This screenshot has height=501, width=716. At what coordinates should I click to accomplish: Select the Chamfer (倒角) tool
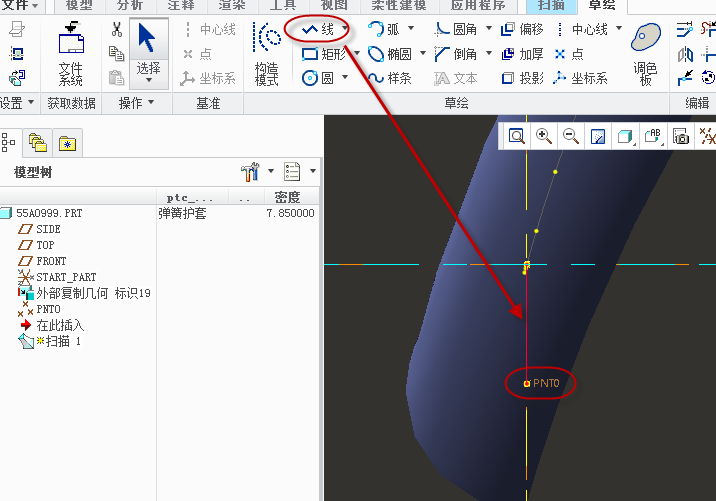(x=456, y=54)
